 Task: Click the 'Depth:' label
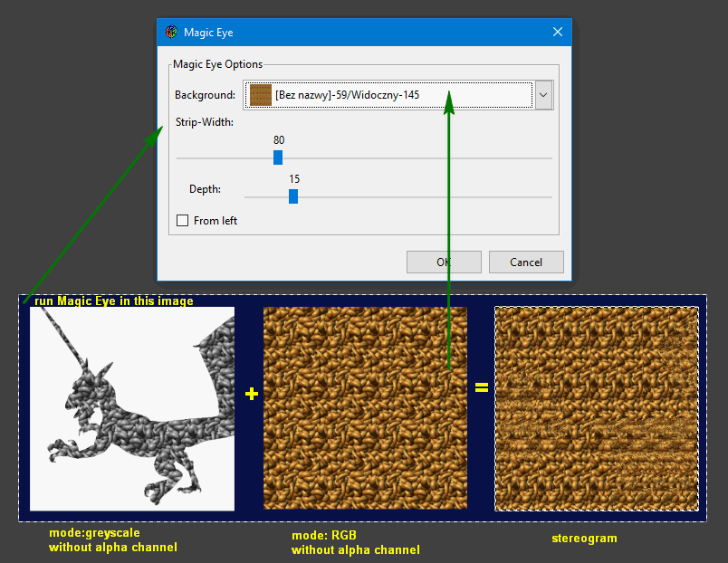pyautogui.click(x=205, y=189)
